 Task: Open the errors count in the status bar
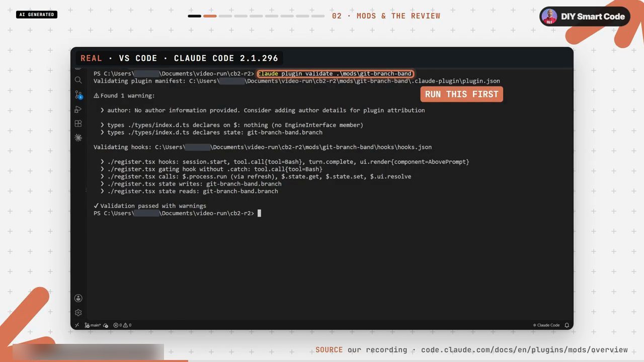(117, 325)
